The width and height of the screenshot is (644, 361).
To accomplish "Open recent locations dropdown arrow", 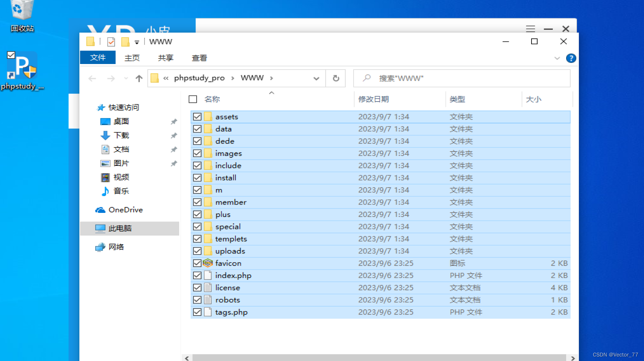I will [x=126, y=79].
